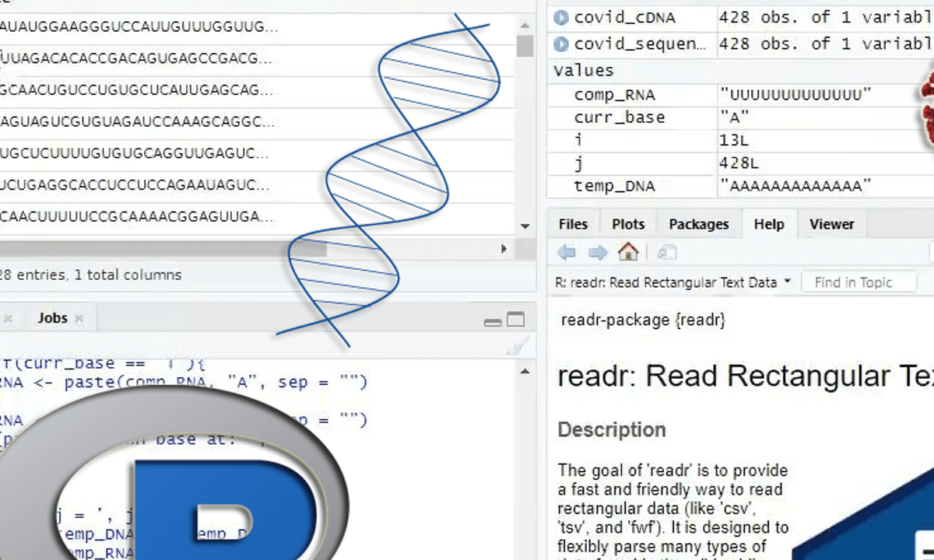Select the Jobs tab
The image size is (934, 560).
pyautogui.click(x=52, y=318)
